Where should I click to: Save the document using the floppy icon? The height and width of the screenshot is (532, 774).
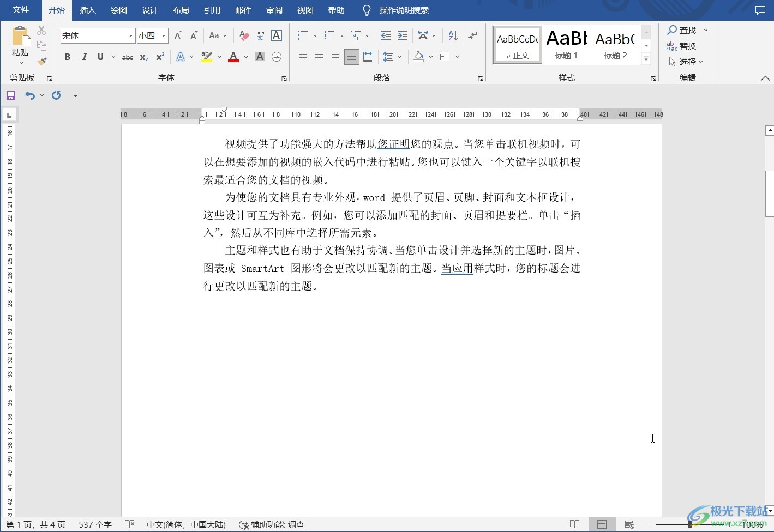(x=11, y=95)
